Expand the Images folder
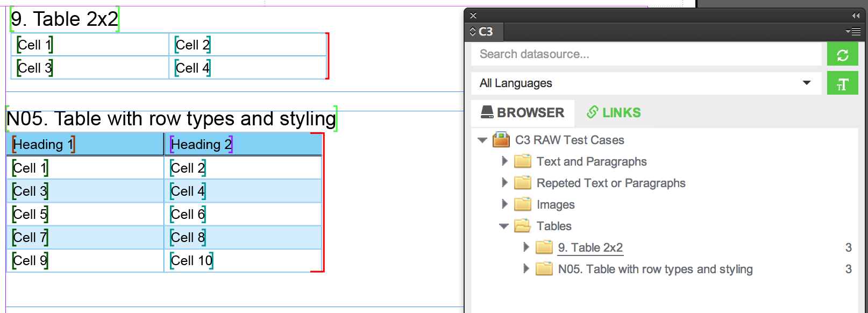Image resolution: width=868 pixels, height=313 pixels. pos(504,204)
